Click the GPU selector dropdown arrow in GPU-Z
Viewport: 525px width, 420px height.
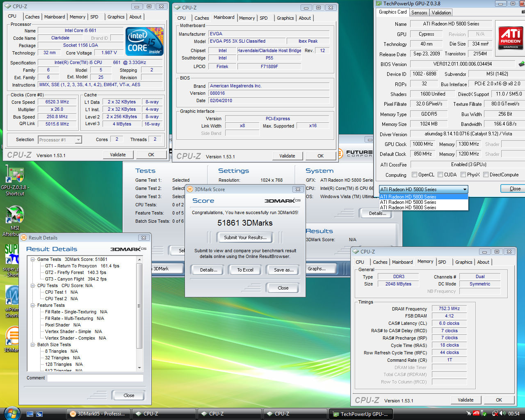click(x=465, y=189)
